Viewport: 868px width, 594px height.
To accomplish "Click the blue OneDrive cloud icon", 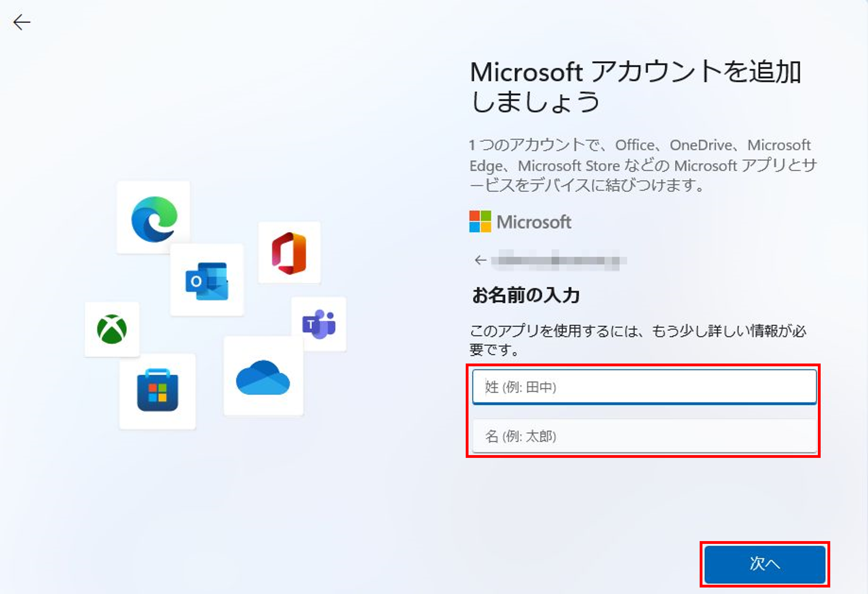I will 263,377.
